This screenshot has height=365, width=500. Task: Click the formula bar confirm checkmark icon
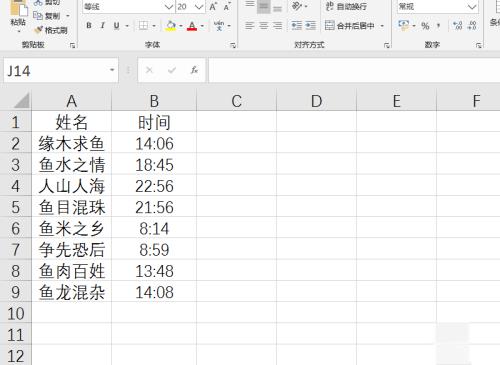172,70
